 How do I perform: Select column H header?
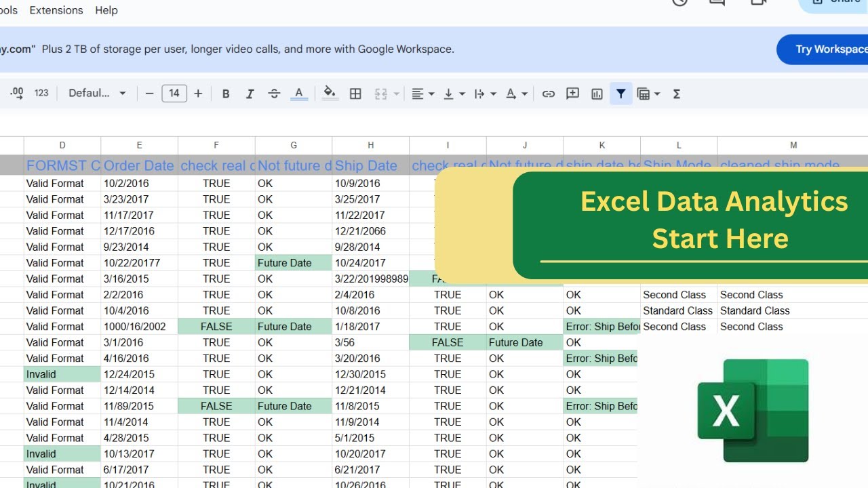pyautogui.click(x=371, y=145)
